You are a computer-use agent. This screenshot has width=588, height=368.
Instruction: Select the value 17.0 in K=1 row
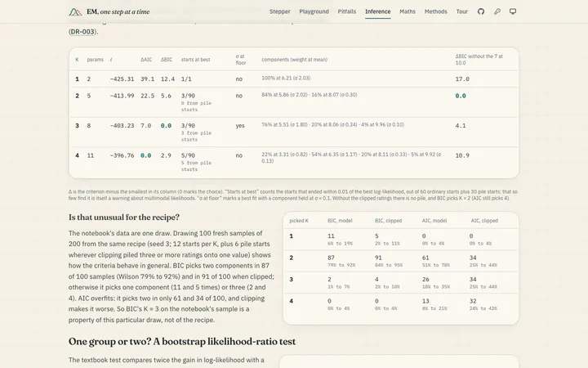462,79
